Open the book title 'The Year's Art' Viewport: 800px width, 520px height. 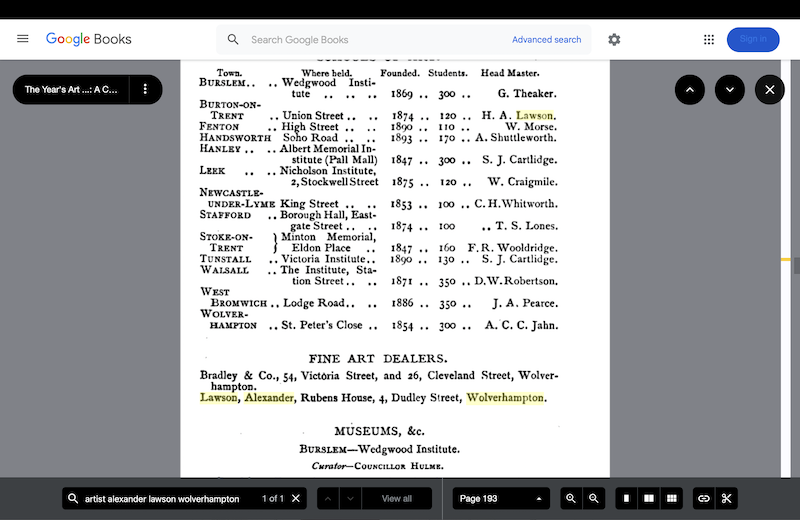point(70,89)
